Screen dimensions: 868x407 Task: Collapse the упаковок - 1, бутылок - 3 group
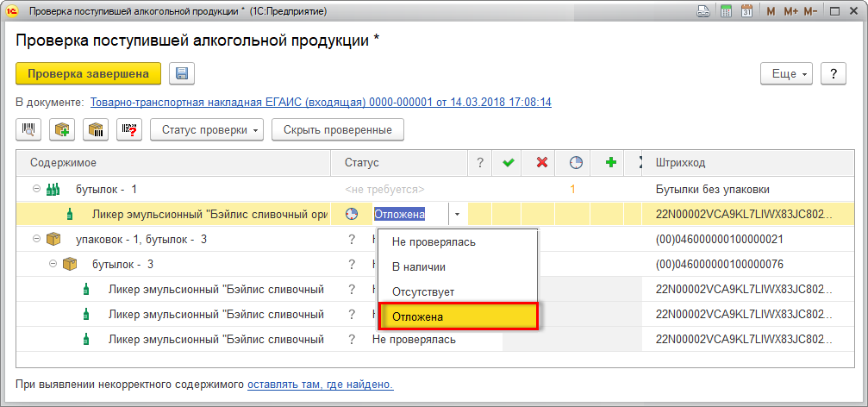click(36, 239)
